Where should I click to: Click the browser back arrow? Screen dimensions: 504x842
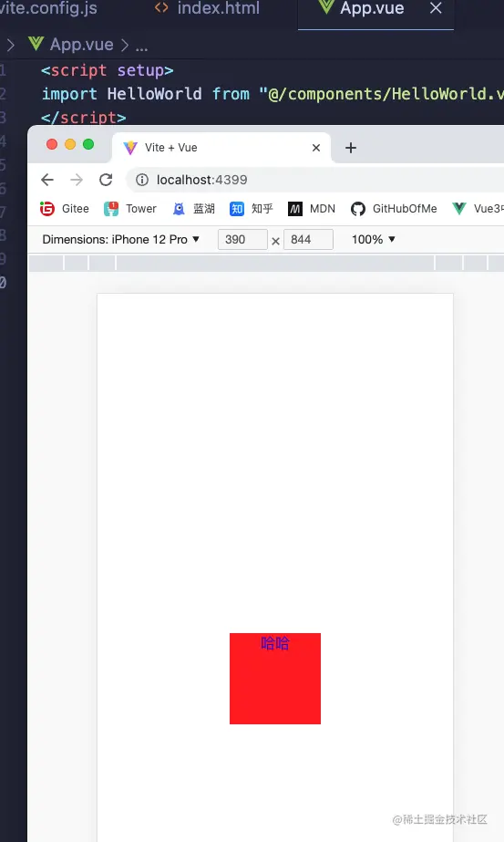47,180
